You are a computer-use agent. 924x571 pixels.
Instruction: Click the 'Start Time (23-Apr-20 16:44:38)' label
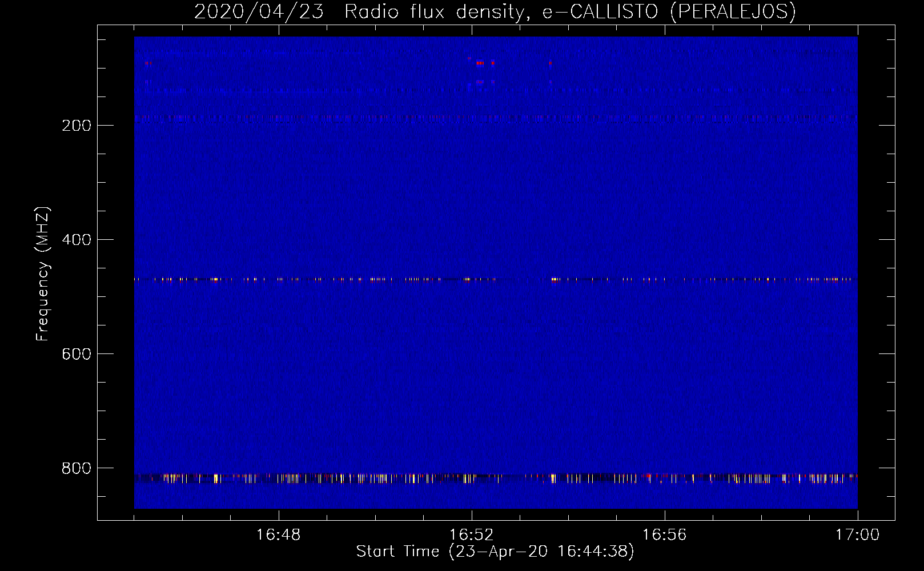pos(495,552)
